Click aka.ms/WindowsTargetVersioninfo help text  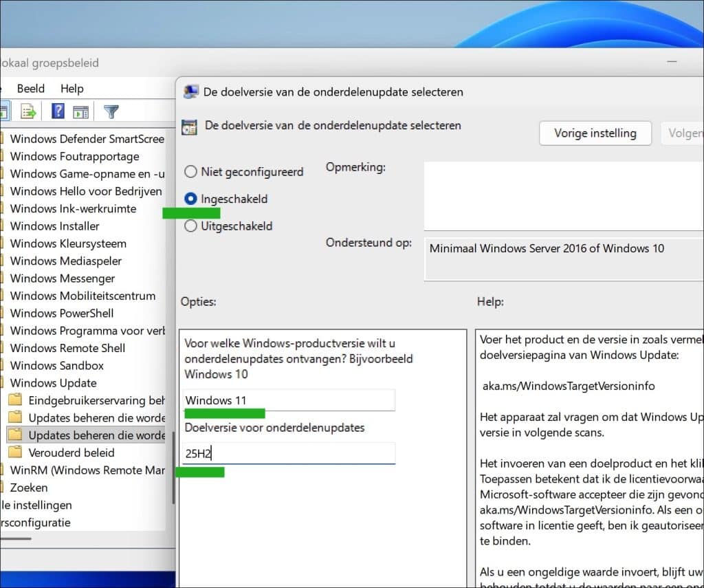pyautogui.click(x=569, y=386)
